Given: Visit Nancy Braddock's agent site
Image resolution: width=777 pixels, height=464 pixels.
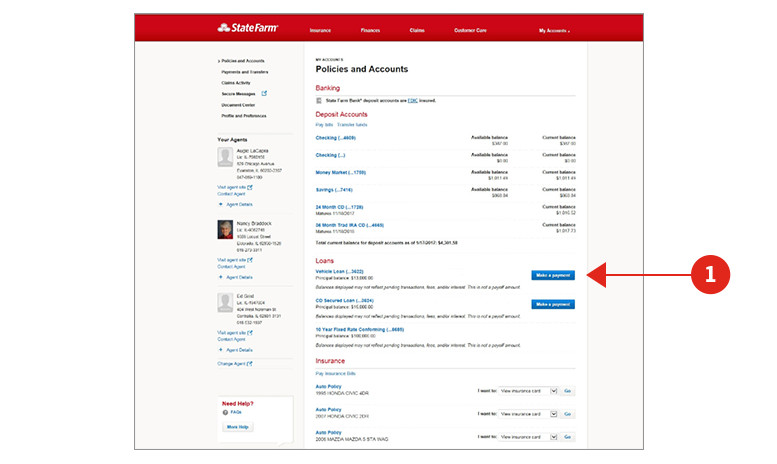Looking at the screenshot, I should [x=231, y=260].
